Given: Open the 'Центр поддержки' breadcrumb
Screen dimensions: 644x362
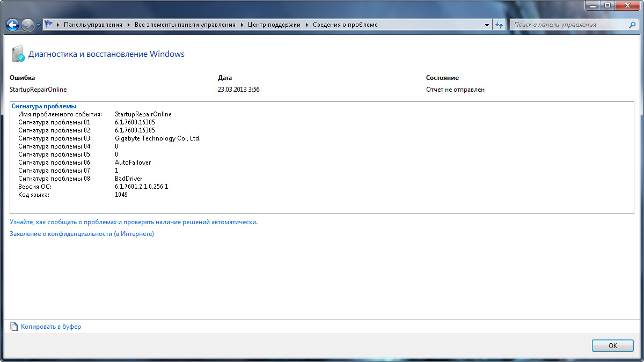Looking at the screenshot, I should [274, 25].
